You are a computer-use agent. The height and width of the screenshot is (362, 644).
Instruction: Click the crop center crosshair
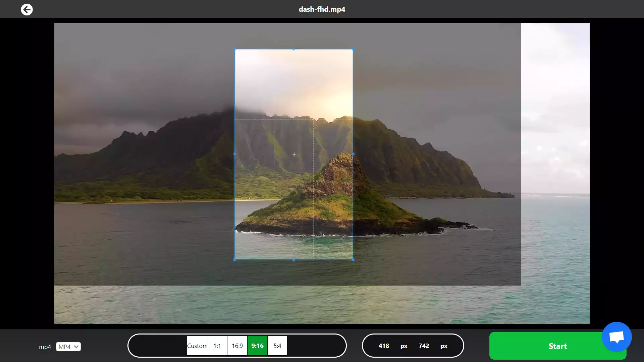294,154
